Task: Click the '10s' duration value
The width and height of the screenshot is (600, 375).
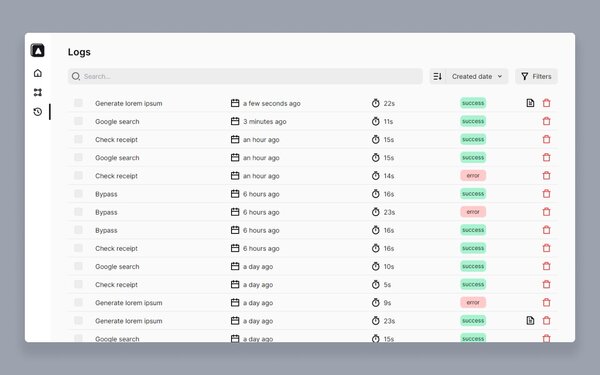Action: coord(389,267)
